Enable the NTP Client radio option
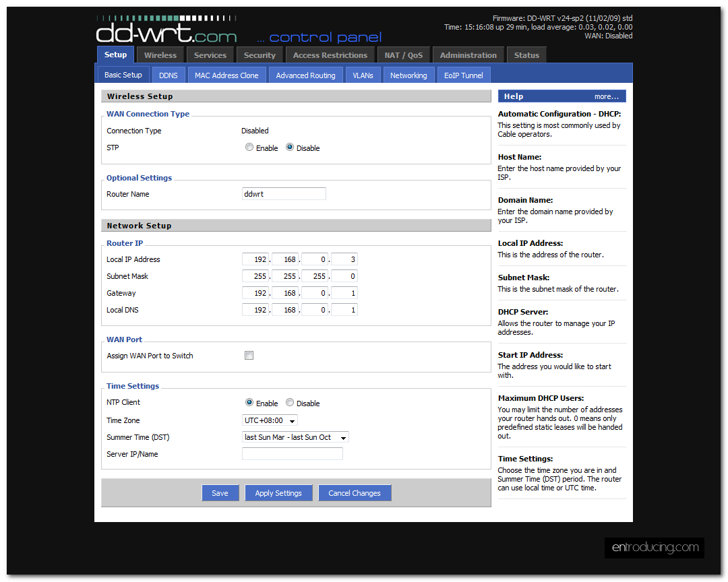728x582 pixels. [249, 402]
